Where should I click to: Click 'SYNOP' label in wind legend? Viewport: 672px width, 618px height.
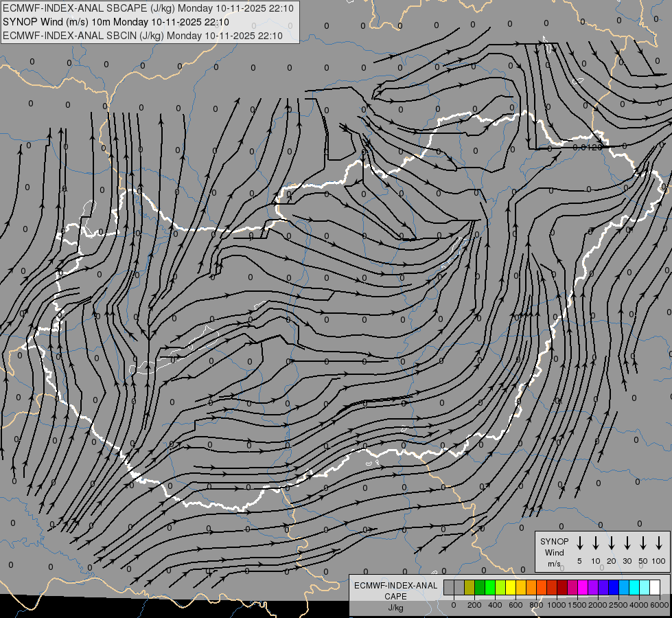[x=554, y=541]
